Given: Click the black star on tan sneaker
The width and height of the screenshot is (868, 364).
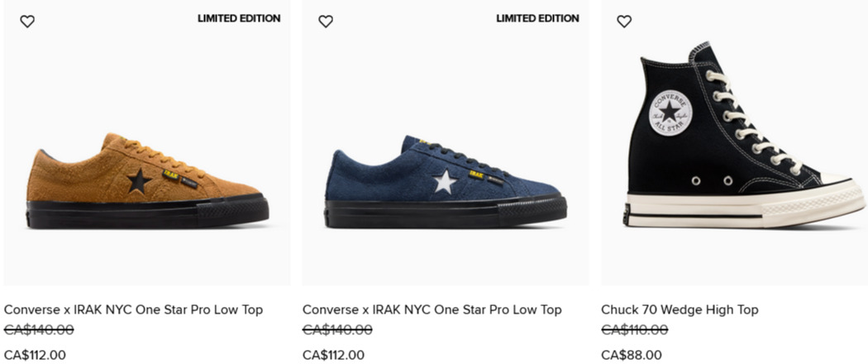Looking at the screenshot, I should pos(138,181).
